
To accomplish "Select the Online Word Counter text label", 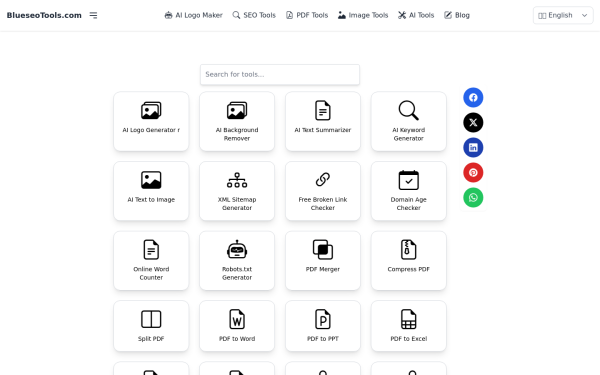I will point(151,274).
